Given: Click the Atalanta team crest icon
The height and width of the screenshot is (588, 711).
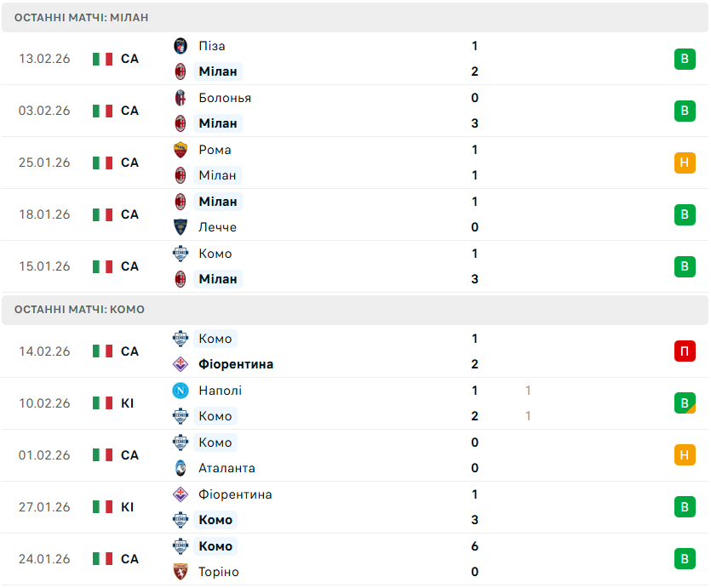Looking at the screenshot, I should coord(181,468).
